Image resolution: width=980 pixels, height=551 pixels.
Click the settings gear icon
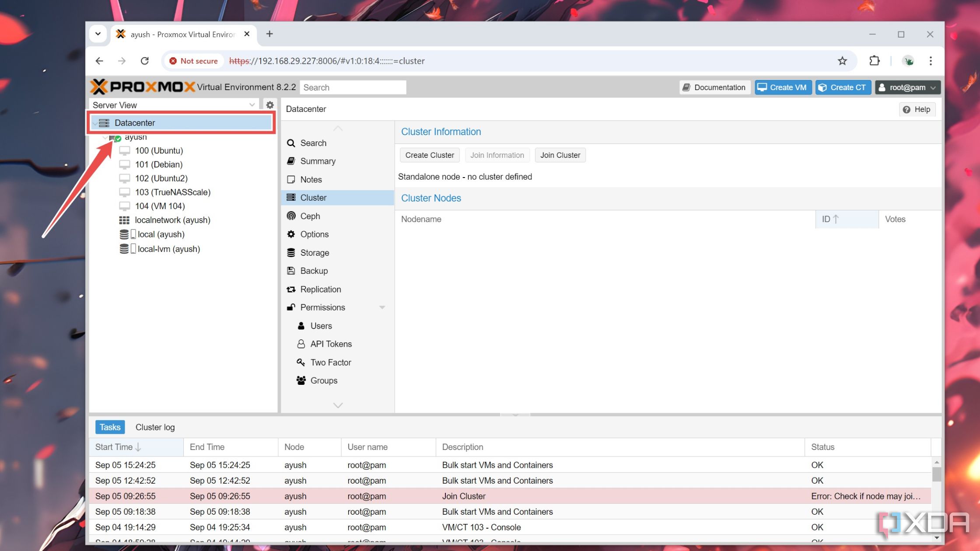coord(269,105)
